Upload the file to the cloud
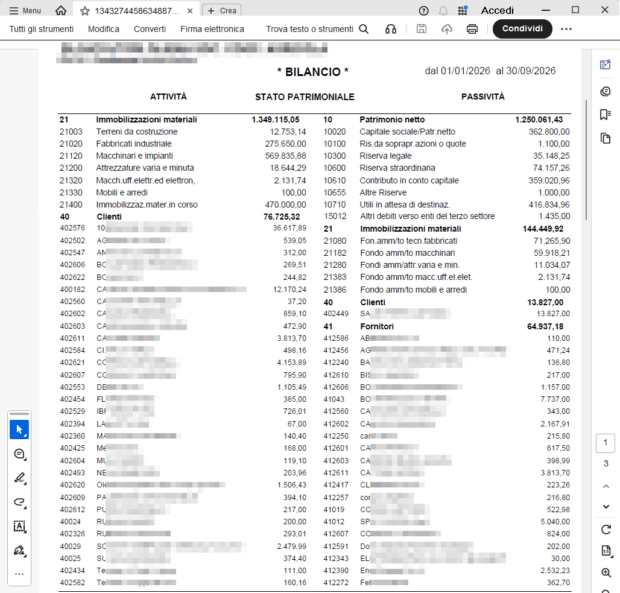The height and width of the screenshot is (593, 620). [447, 29]
